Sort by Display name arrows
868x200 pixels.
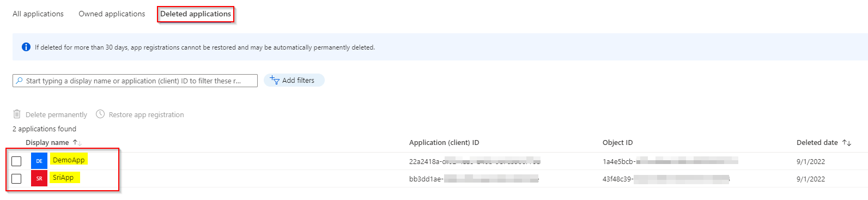(77, 142)
